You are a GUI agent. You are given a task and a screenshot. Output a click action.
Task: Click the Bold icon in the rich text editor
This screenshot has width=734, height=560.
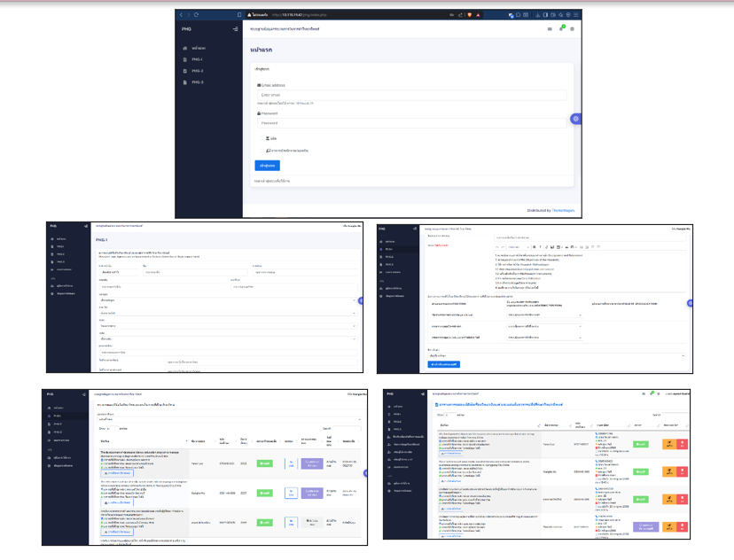(x=534, y=246)
